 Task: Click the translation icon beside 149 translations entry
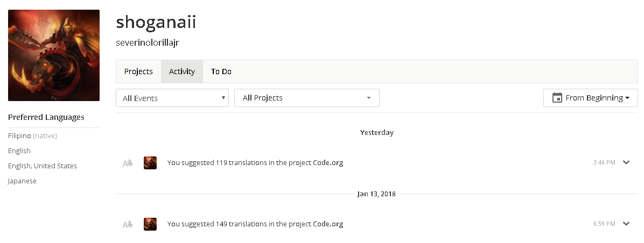[128, 224]
